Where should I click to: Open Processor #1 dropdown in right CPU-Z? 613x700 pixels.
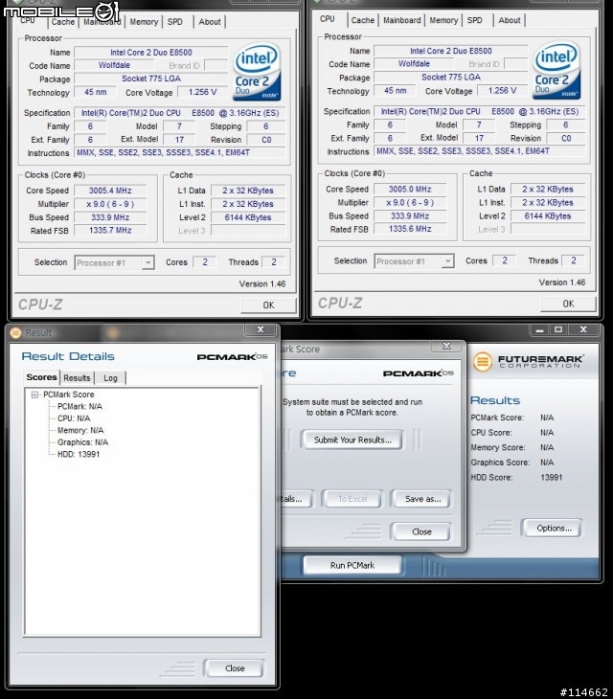pos(414,261)
